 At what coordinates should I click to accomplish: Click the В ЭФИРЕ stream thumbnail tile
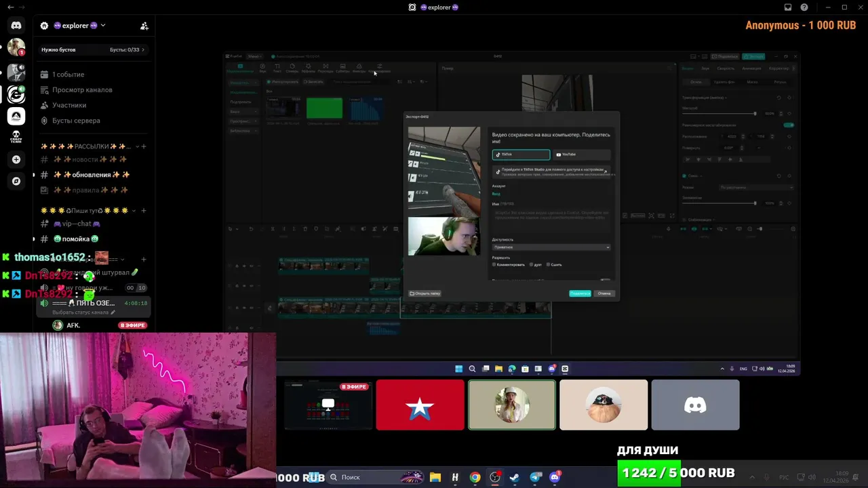(x=328, y=405)
